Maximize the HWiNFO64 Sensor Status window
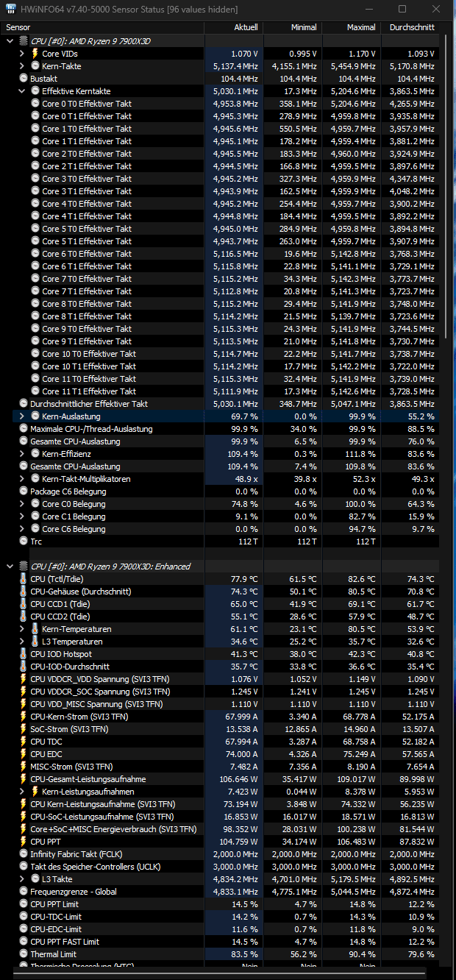Viewport: 456px width, 980px height. pyautogui.click(x=402, y=9)
